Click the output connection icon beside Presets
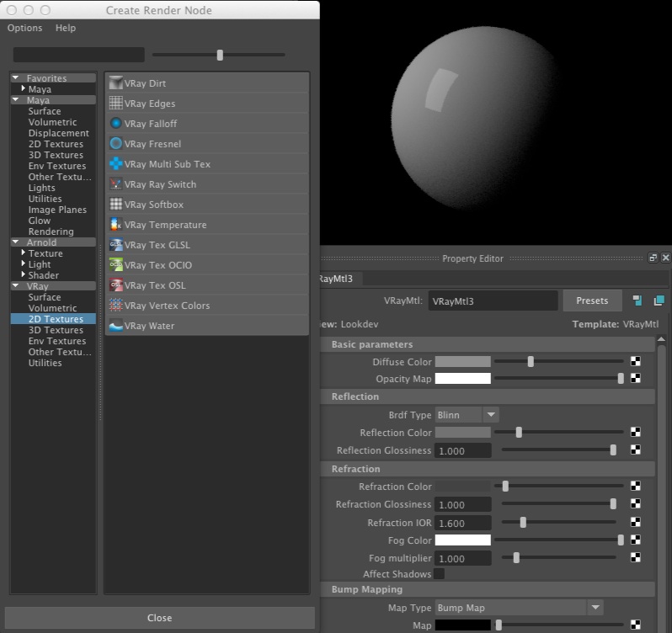This screenshot has width=672, height=633. (659, 301)
